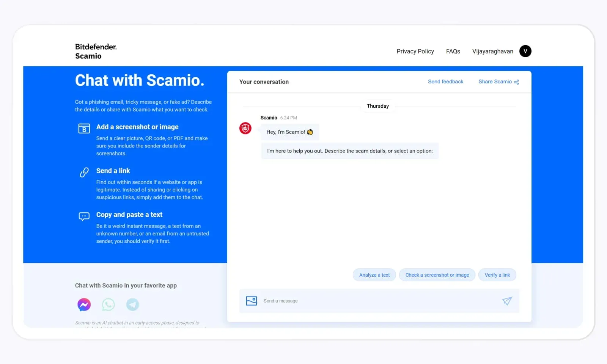607x364 pixels.
Task: Click the Chat with Scamio. title
Action: [x=140, y=80]
